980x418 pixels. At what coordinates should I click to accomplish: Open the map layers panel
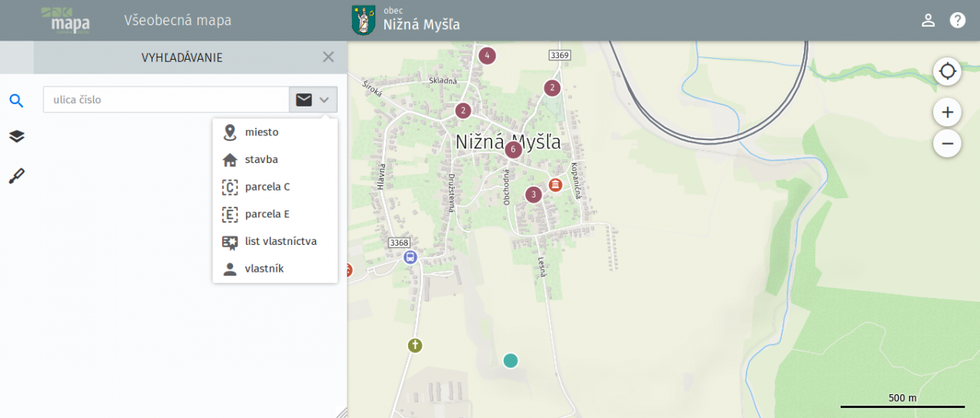click(16, 136)
